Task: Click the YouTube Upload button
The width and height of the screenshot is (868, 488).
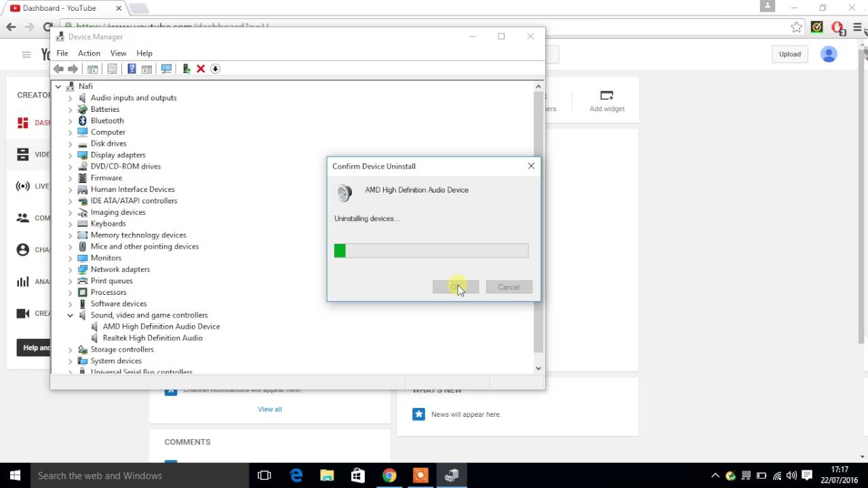Action: click(790, 54)
